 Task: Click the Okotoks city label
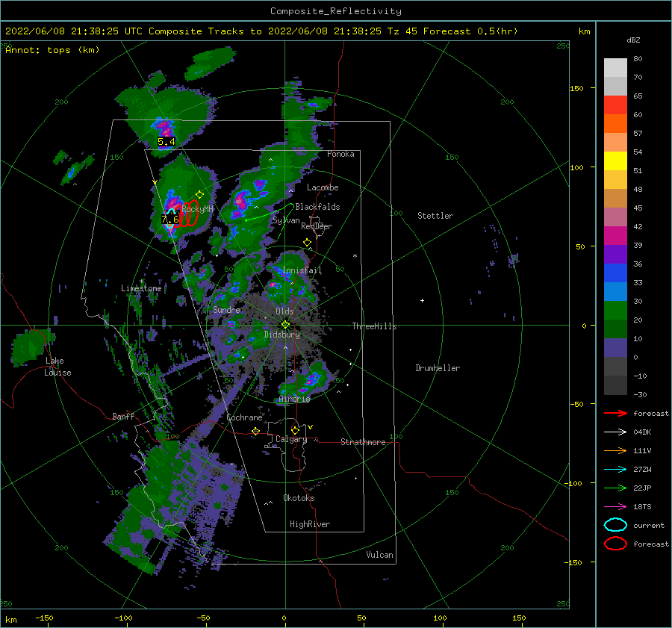point(299,498)
